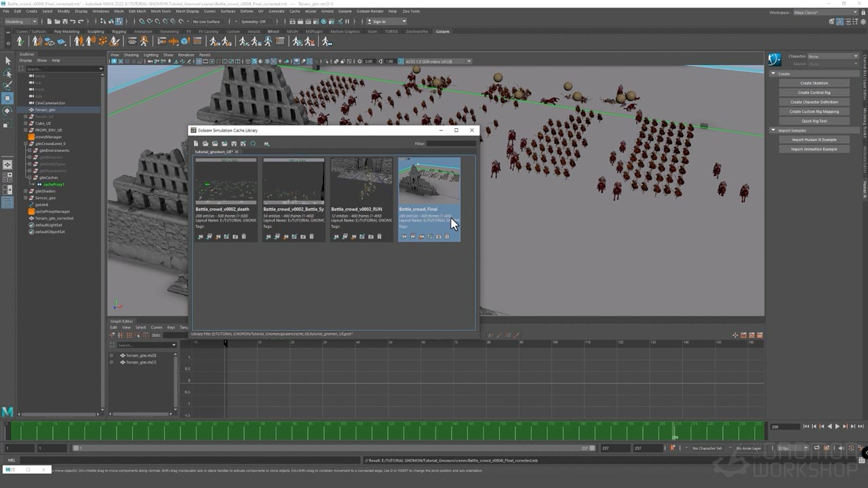Click the new library file icon in Cache Library
Image resolution: width=868 pixels, height=488 pixels.
point(196,144)
